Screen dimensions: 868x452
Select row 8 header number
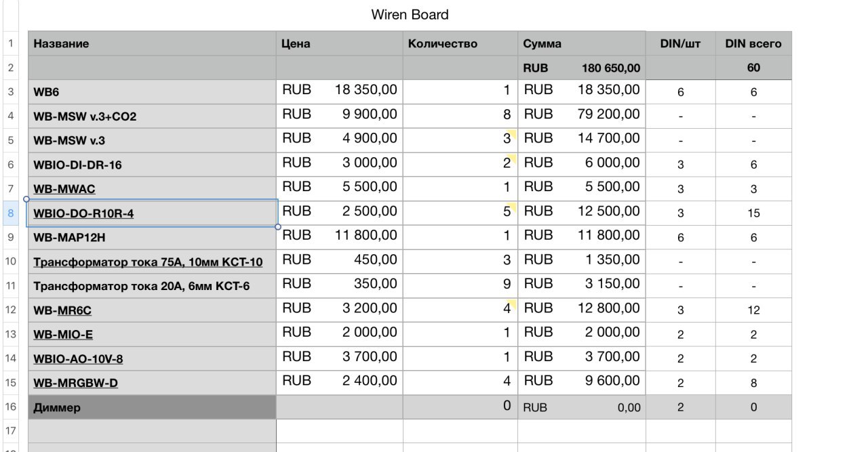tap(11, 213)
